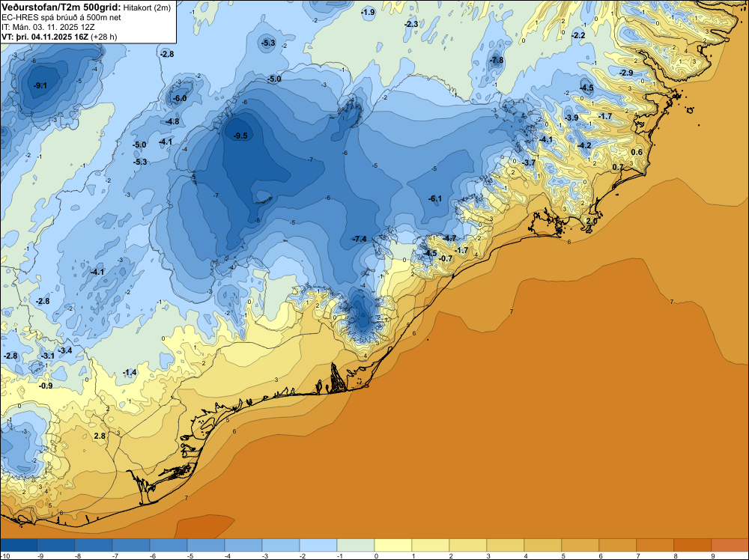Image resolution: width=749 pixels, height=560 pixels.
Task: Click the -7.4 temperature value
Action: (360, 239)
